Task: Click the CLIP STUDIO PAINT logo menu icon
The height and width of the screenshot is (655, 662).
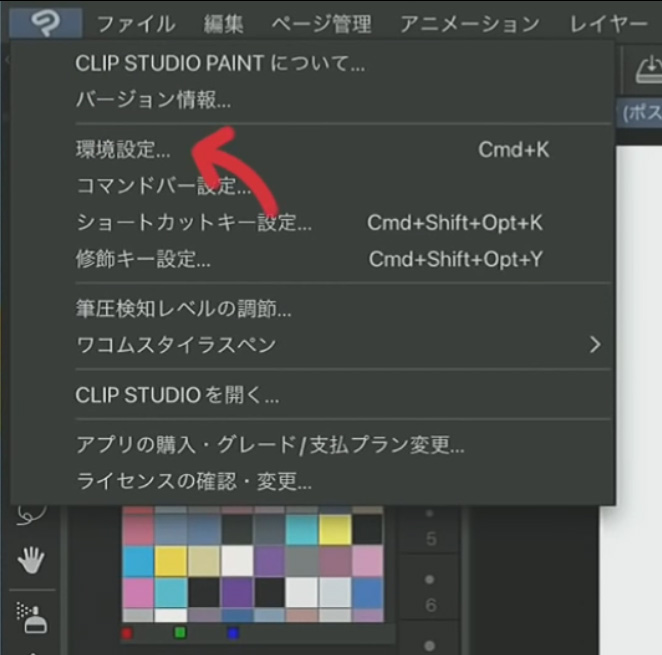Action: coord(44,22)
